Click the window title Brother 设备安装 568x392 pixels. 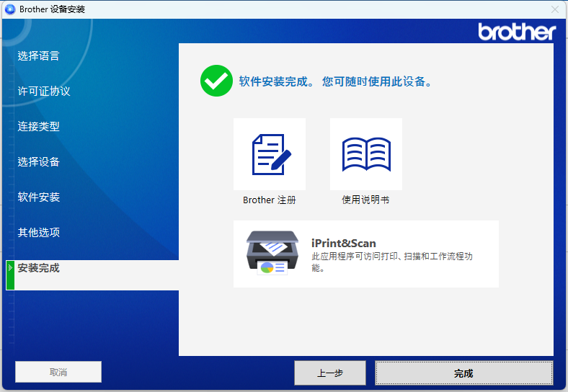point(52,9)
